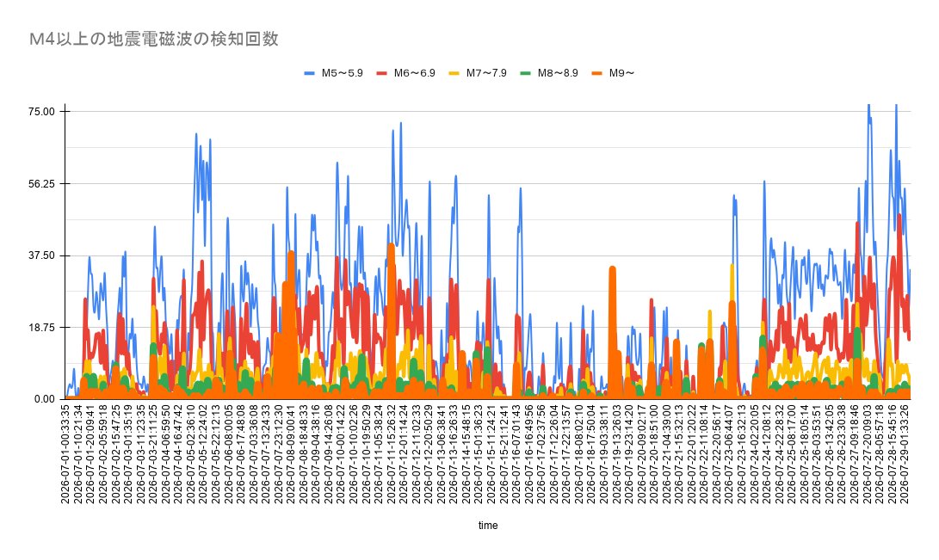Select the 'M8～8.9' legend label
The width and height of the screenshot is (939, 560).
[558, 73]
